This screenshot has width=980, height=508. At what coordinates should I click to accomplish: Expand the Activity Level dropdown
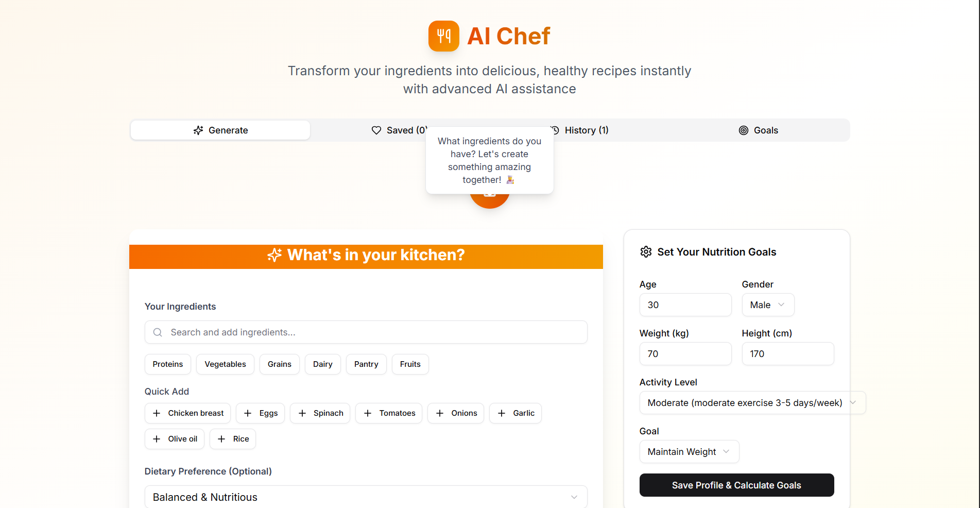pyautogui.click(x=752, y=403)
